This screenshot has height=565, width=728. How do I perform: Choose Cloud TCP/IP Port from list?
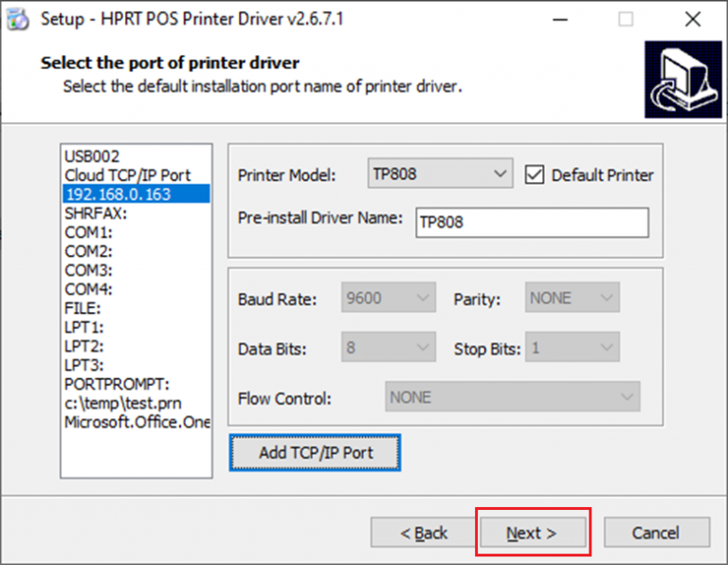coord(127,175)
